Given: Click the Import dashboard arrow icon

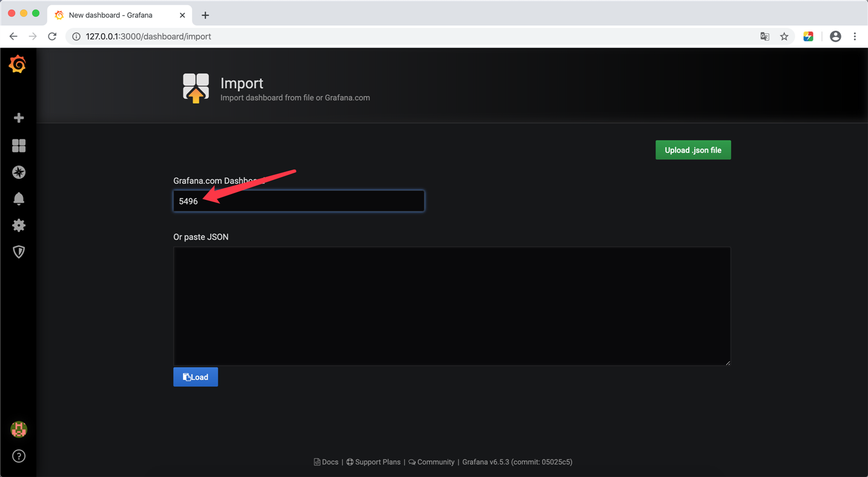Looking at the screenshot, I should [196, 88].
